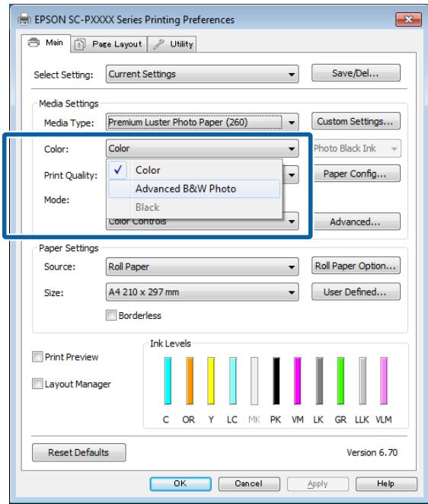Click the Save/Del... button
The height and width of the screenshot is (504, 428).
(356, 73)
